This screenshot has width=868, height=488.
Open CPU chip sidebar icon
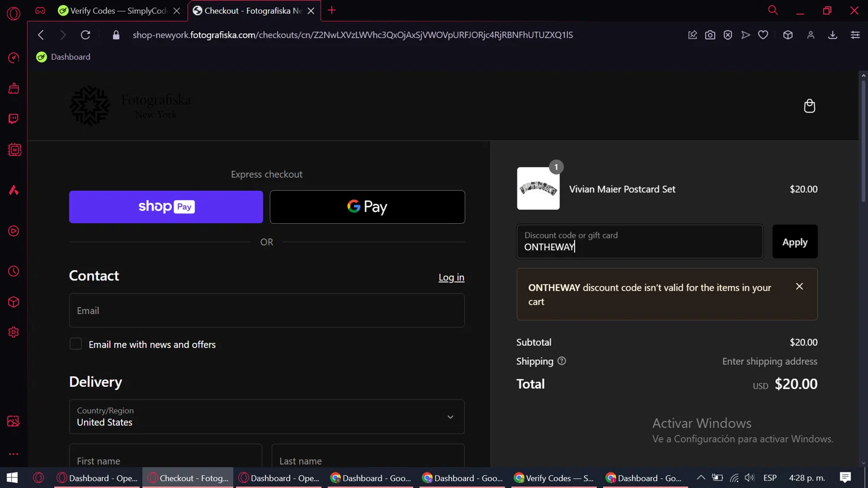tap(14, 150)
